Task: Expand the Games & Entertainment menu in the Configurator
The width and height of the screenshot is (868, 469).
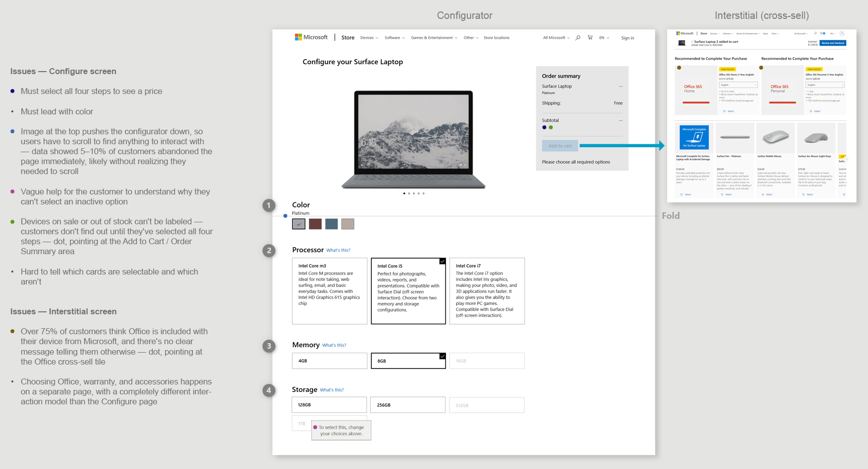Action: click(434, 38)
